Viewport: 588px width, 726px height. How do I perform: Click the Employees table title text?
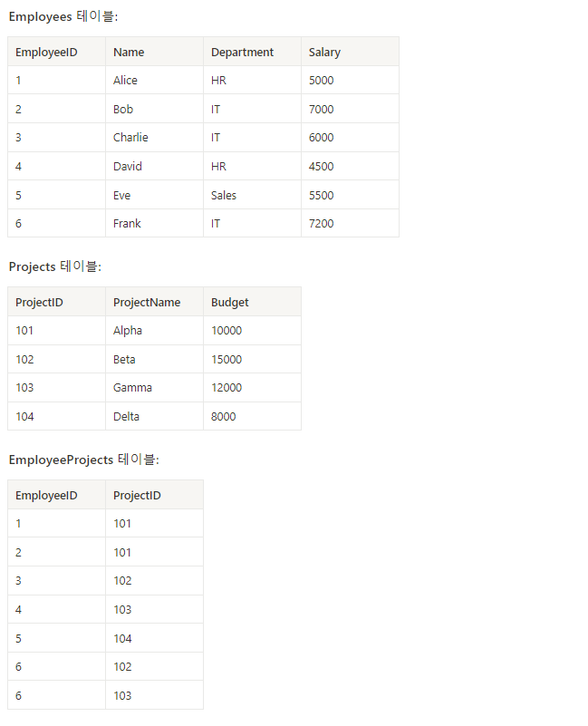63,16
